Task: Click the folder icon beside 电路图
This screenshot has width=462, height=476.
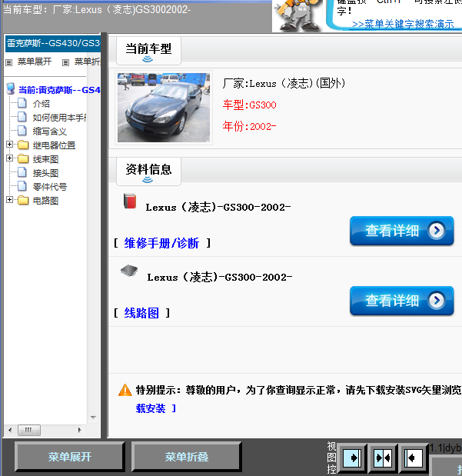Action: tap(23, 201)
